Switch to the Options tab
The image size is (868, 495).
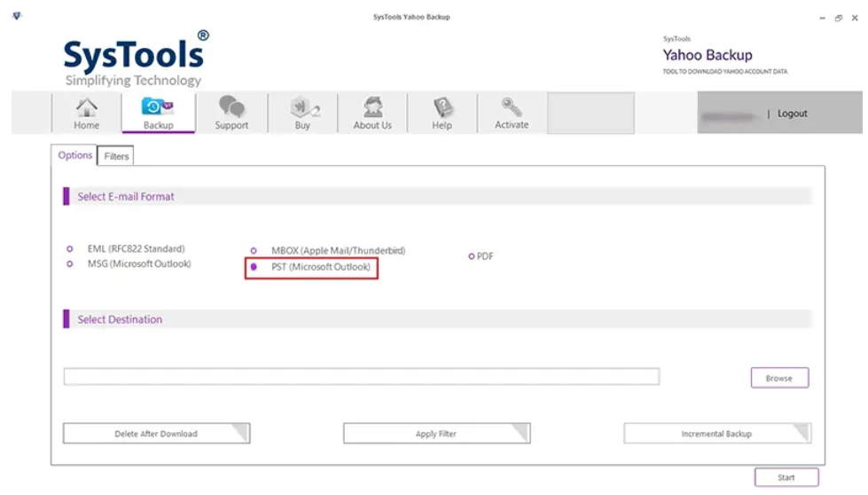tap(74, 155)
